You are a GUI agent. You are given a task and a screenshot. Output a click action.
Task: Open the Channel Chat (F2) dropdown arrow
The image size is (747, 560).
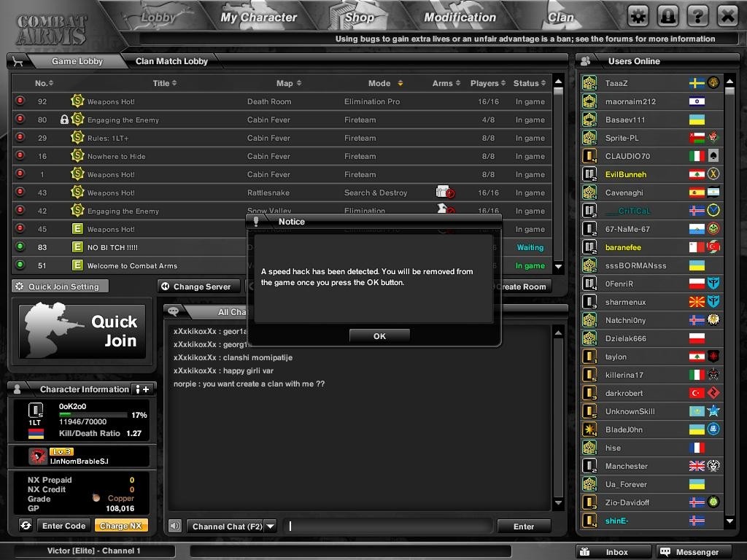click(270, 526)
